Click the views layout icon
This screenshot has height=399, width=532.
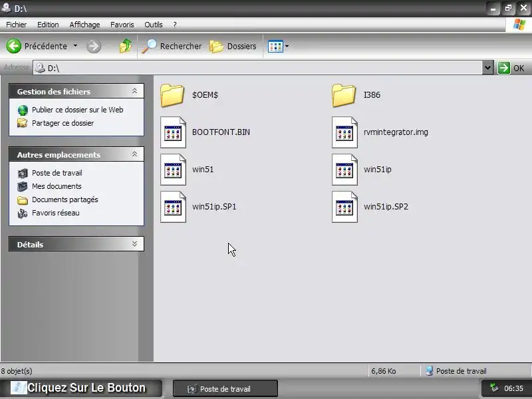(x=275, y=47)
